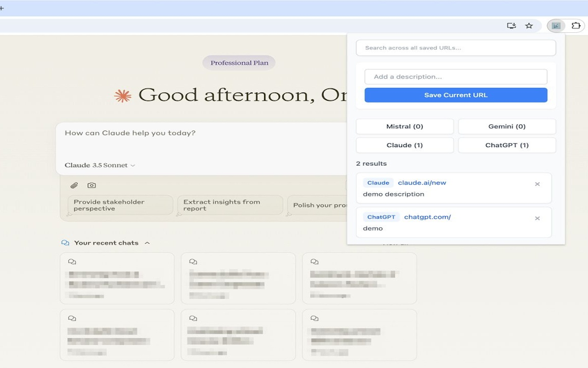Screen dimensions: 588x368
Task: Filter saved URLs by Claude (1)
Action: click(x=405, y=145)
